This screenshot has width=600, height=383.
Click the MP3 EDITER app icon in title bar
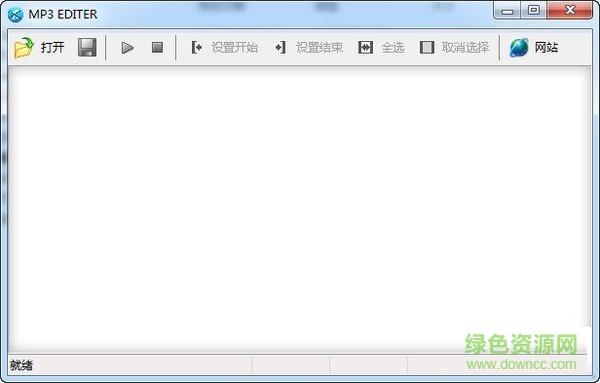tap(15, 15)
